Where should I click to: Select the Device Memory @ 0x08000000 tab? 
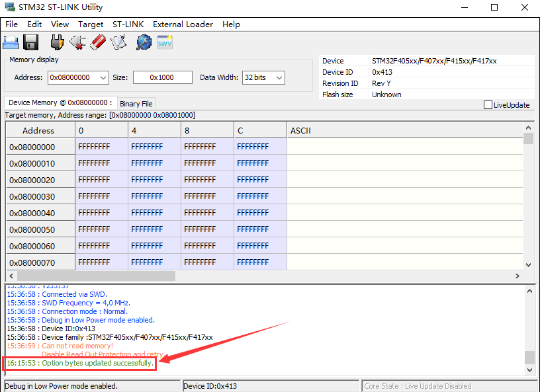(61, 103)
